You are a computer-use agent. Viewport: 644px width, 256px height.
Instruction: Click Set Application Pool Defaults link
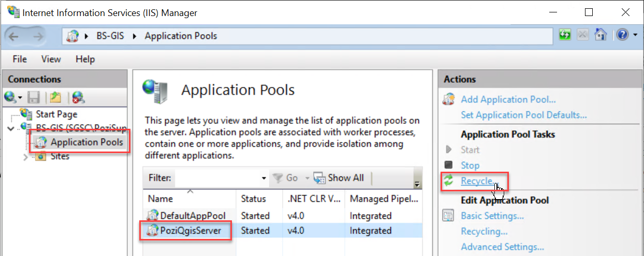(523, 115)
